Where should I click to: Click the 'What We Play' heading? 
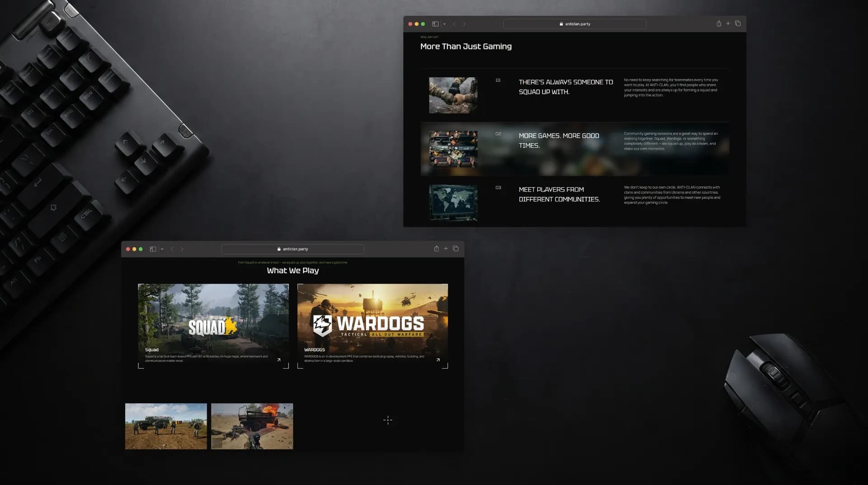click(x=293, y=271)
